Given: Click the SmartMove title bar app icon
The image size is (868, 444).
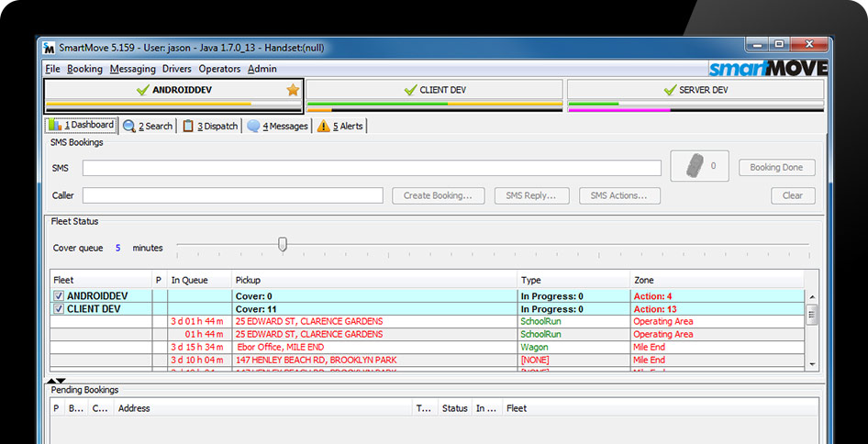Looking at the screenshot, I should point(51,48).
